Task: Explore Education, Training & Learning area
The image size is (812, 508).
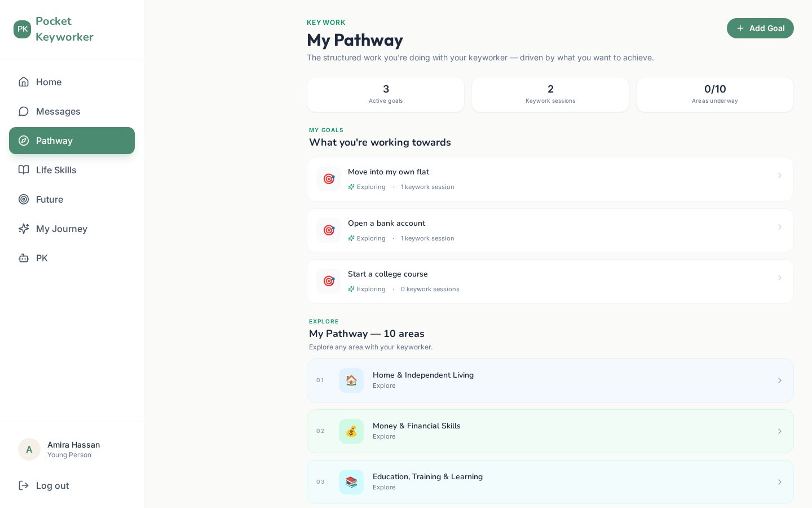Action: [x=550, y=482]
